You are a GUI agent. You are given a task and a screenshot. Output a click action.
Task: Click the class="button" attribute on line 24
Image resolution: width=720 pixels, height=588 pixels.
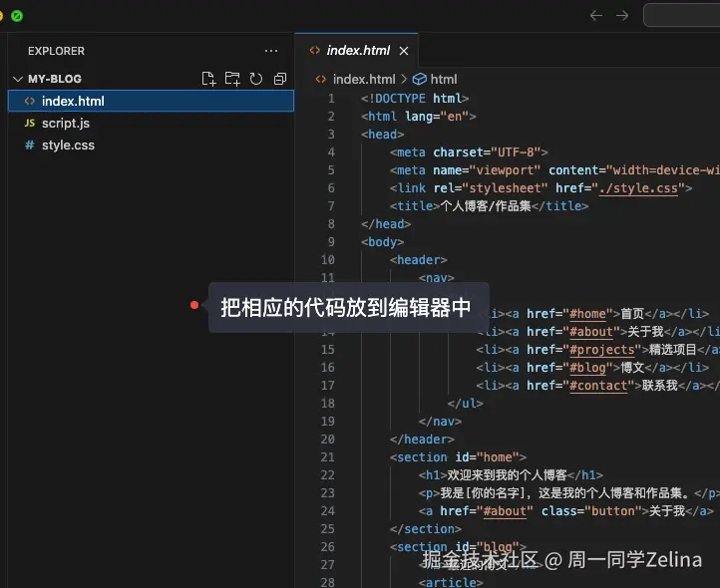coord(591,511)
